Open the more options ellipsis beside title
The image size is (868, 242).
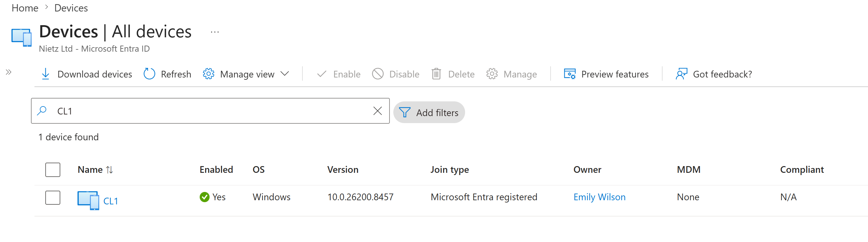pos(215,32)
